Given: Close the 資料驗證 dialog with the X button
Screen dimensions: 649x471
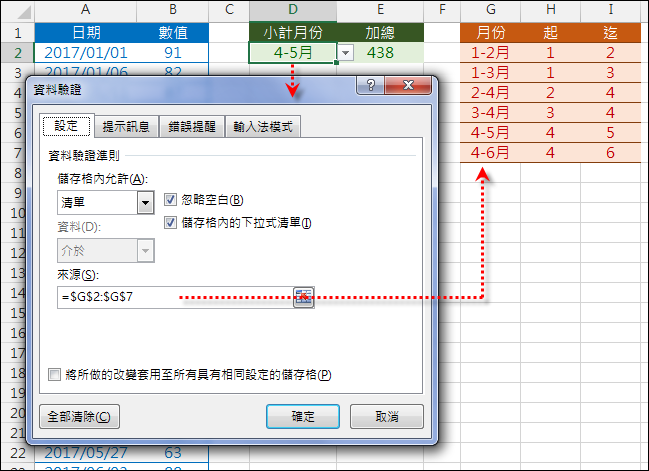Looking at the screenshot, I should coord(408,85).
